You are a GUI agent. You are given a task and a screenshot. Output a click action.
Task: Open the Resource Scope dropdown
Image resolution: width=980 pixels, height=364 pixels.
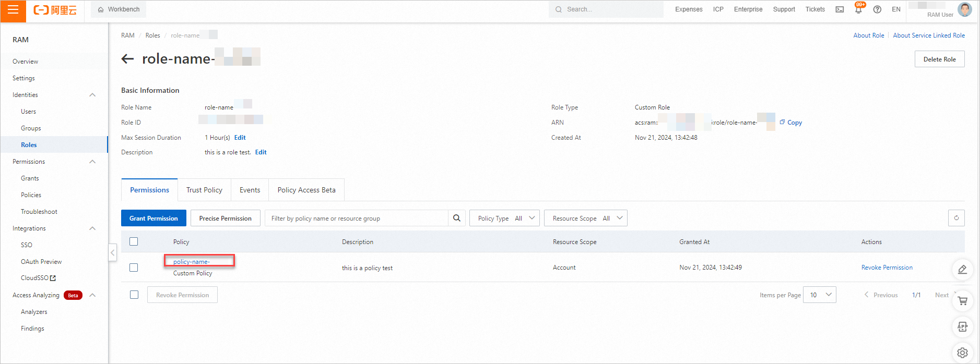[585, 218]
